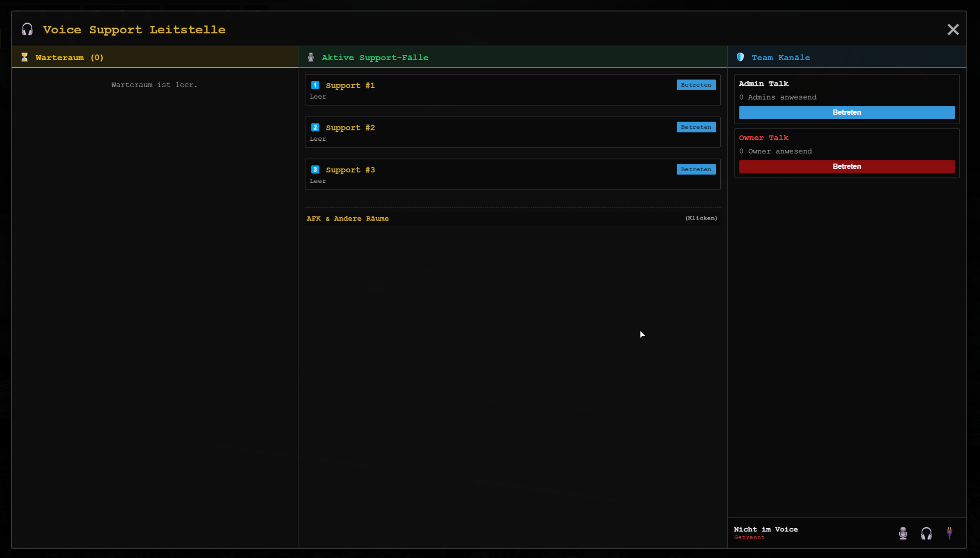The width and height of the screenshot is (980, 558).
Task: Click the number 2 badge of Support #2
Action: pos(315,127)
